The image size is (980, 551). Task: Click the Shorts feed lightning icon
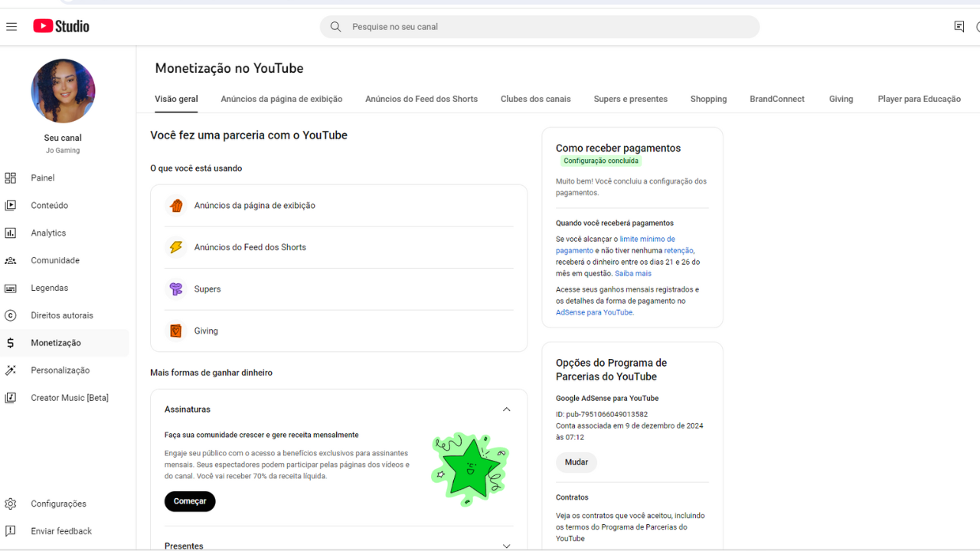(x=176, y=248)
